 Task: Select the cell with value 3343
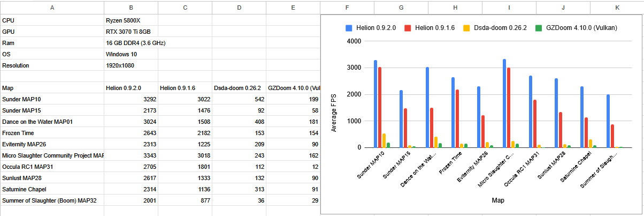click(x=131, y=155)
